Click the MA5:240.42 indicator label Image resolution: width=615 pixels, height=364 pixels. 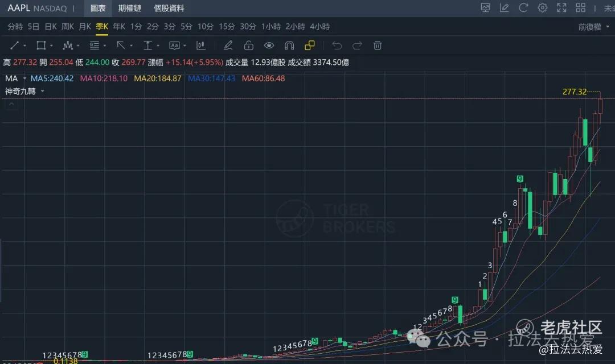point(52,78)
